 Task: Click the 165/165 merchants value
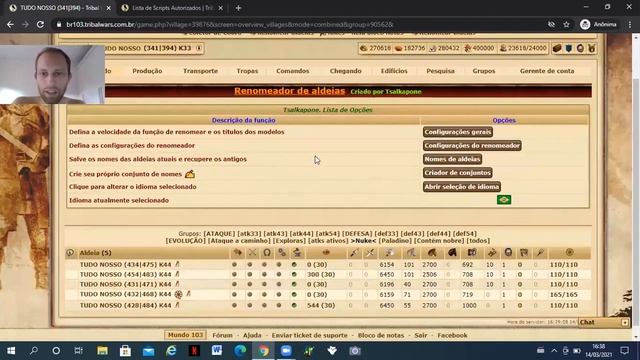tap(564, 294)
